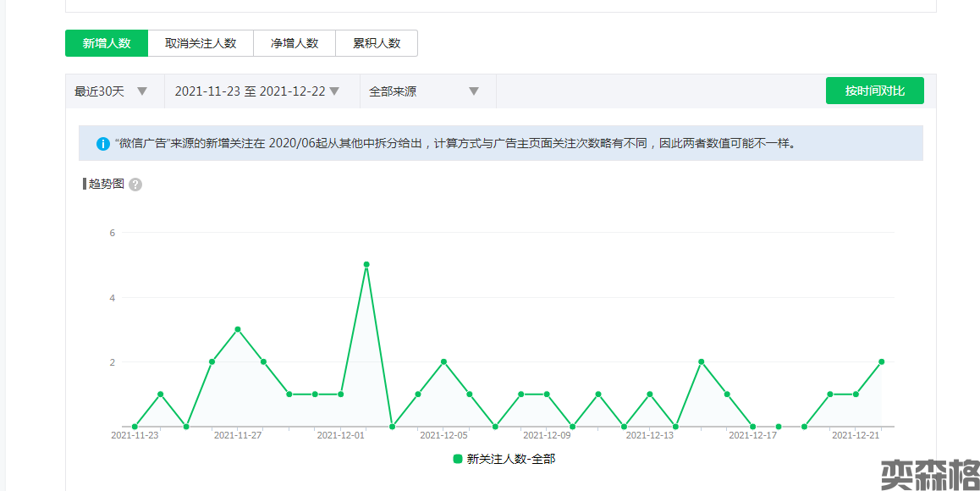Screen dimensions: 980x491
Task: Click the 按时间对比 button
Action: pos(874,91)
